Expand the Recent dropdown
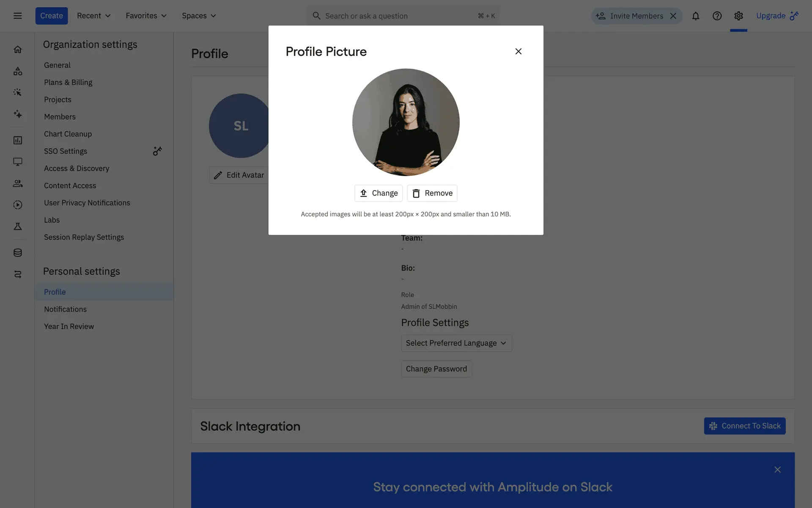The width and height of the screenshot is (812, 508). tap(93, 16)
